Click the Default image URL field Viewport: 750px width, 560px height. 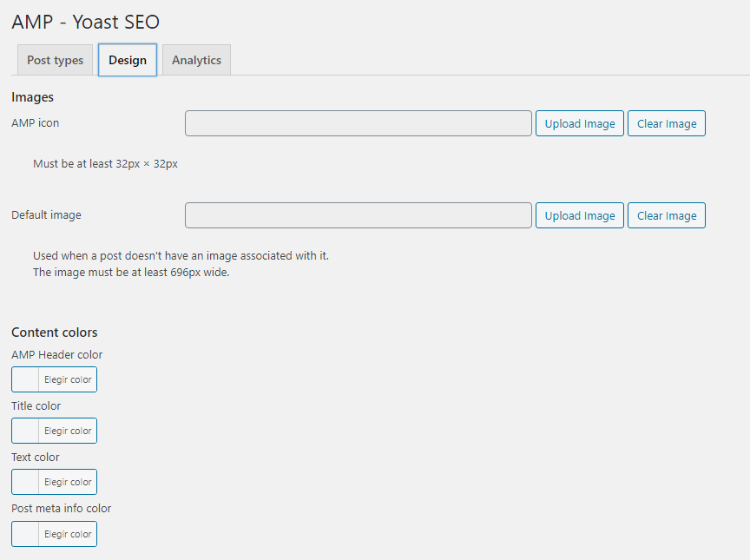[359, 215]
